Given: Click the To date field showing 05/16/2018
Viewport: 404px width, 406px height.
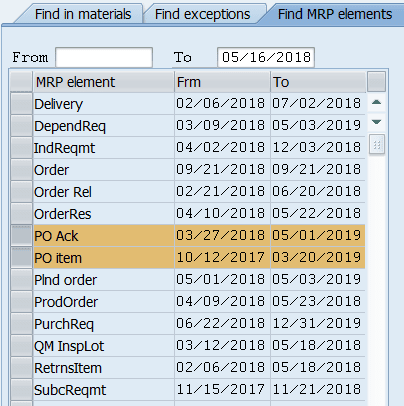Looking at the screenshot, I should tap(266, 58).
